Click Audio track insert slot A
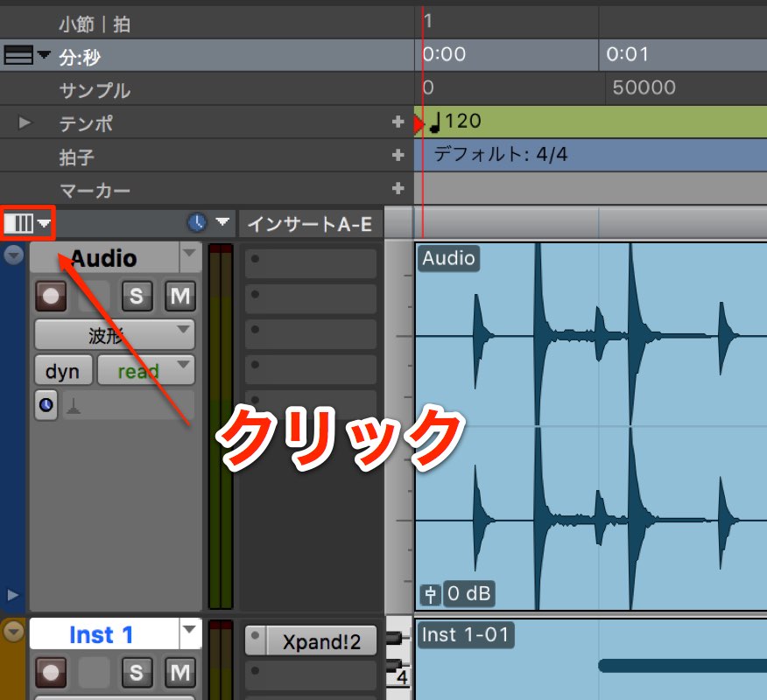 pyautogui.click(x=311, y=263)
